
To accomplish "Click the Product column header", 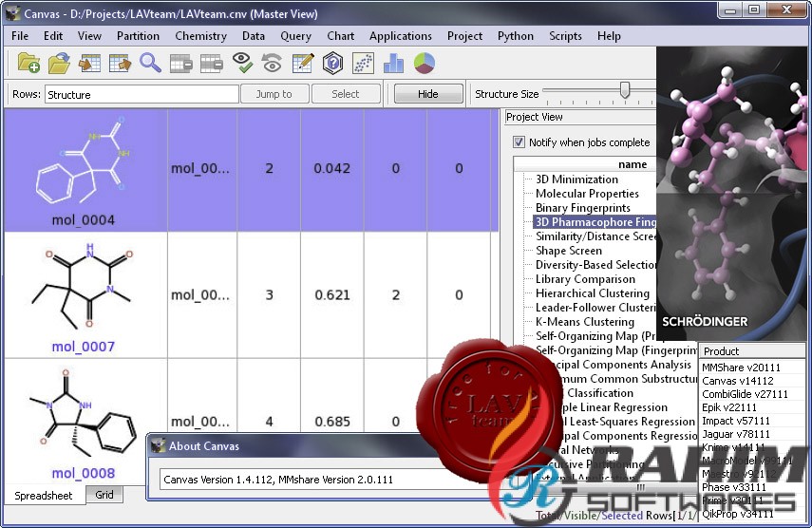I will pyautogui.click(x=751, y=351).
